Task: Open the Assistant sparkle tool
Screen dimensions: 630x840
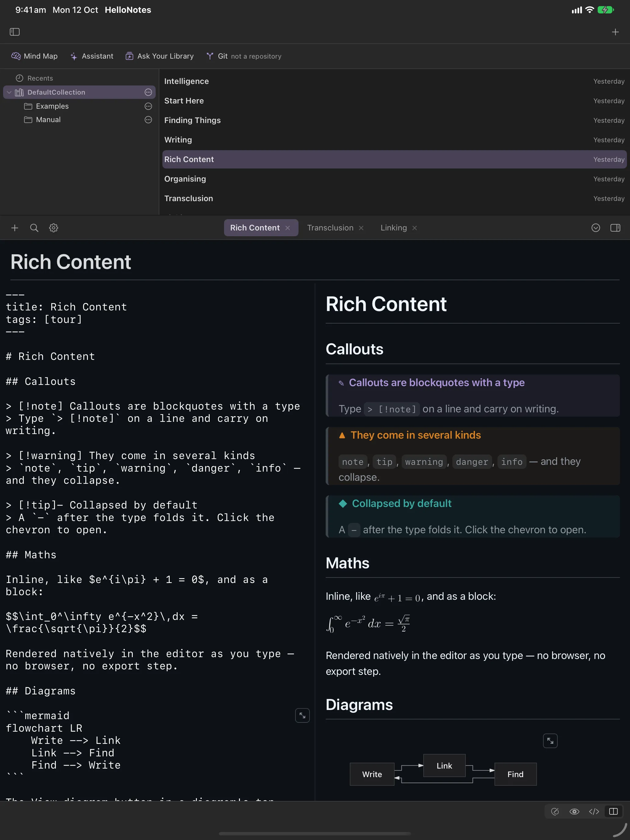Action: [92, 56]
